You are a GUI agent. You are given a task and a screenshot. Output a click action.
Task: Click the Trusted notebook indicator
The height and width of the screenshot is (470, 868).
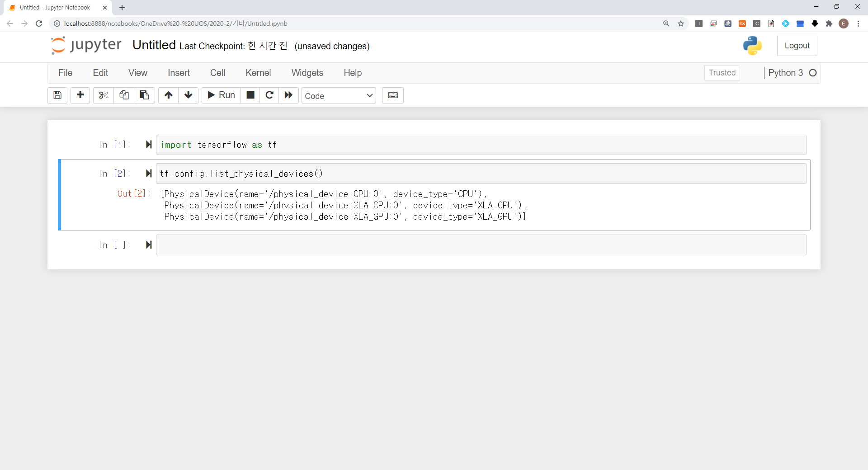[722, 73]
